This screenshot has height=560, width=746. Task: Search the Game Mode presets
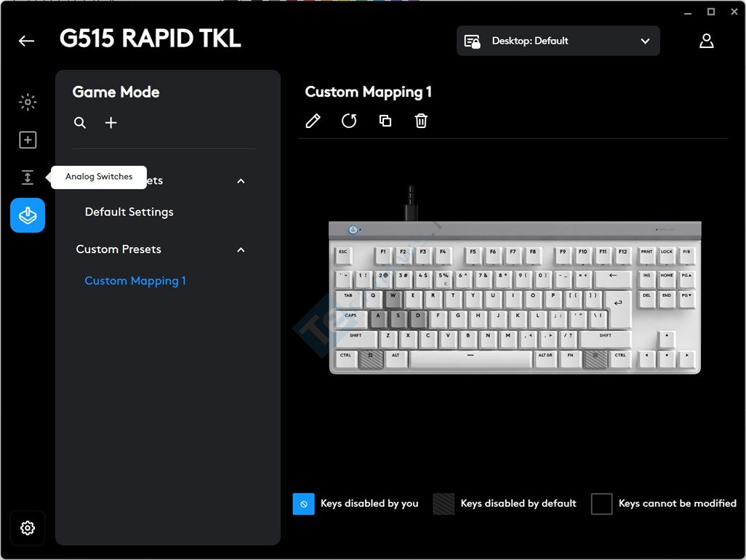click(80, 123)
